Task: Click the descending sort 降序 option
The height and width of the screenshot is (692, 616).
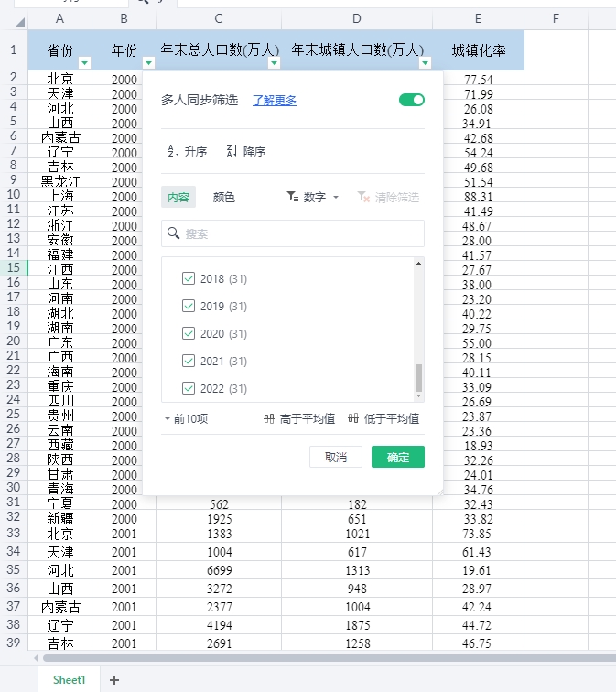Action: (x=246, y=151)
